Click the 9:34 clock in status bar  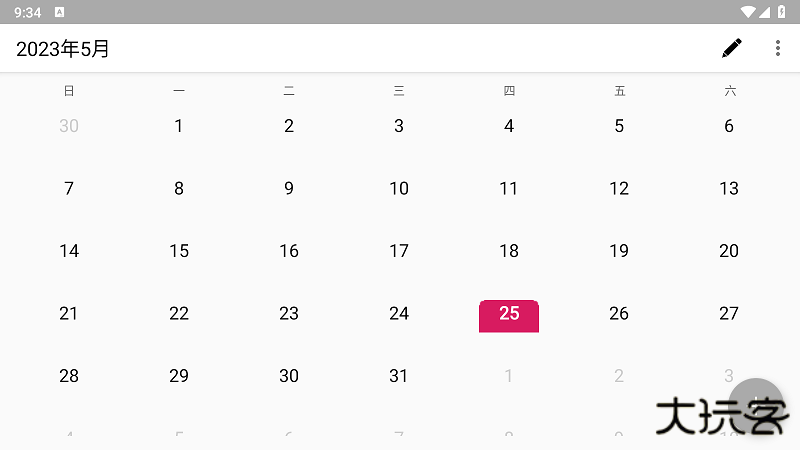coord(28,12)
